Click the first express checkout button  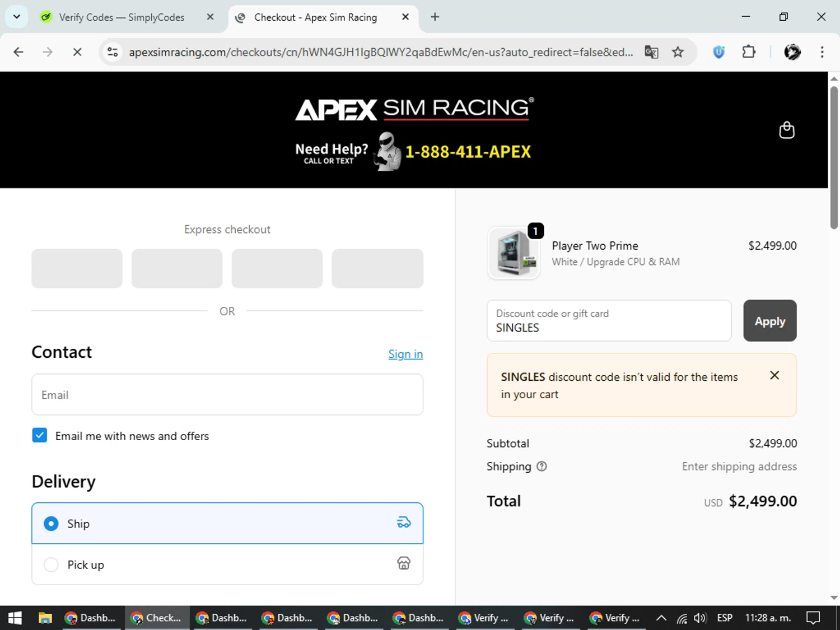77,268
